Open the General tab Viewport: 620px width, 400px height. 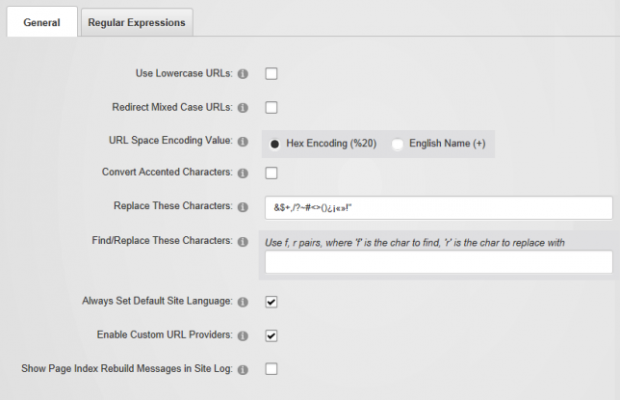41,23
